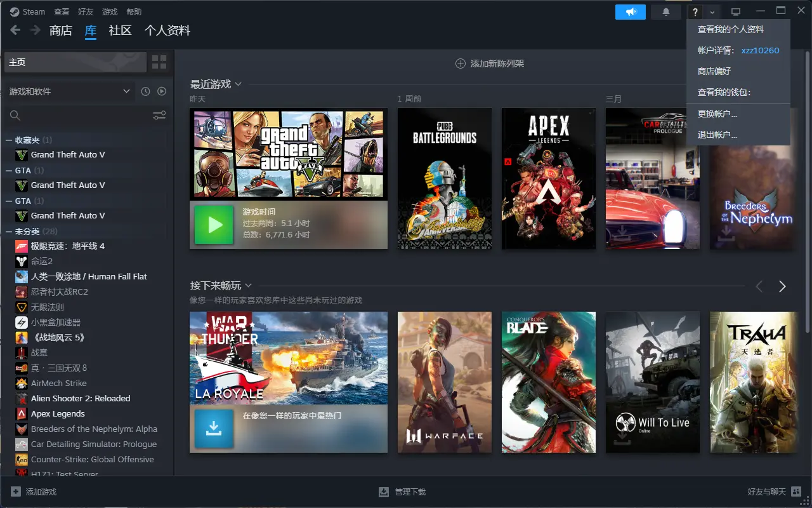This screenshot has height=508, width=812.
Task: Open the Apex Legends cover art
Action: (549, 178)
